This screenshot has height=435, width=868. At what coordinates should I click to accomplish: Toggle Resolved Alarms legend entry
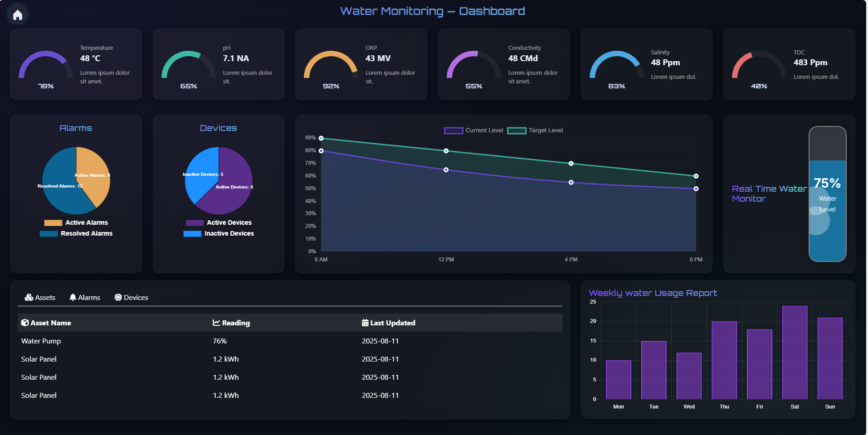coord(76,233)
